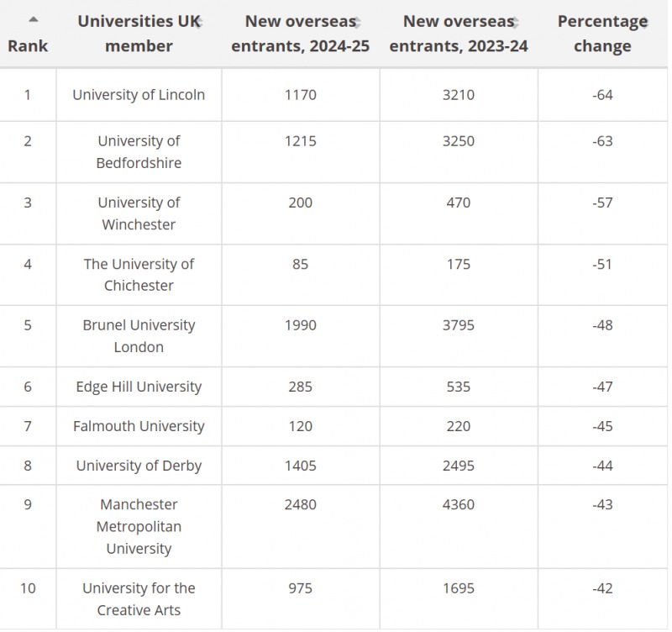Click the Percentage change header label
The width and height of the screenshot is (672, 632).
pos(601,34)
